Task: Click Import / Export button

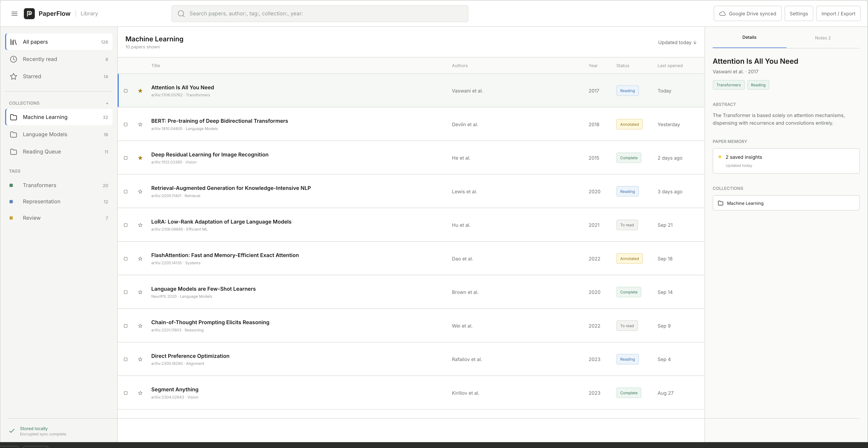Action: (x=838, y=13)
